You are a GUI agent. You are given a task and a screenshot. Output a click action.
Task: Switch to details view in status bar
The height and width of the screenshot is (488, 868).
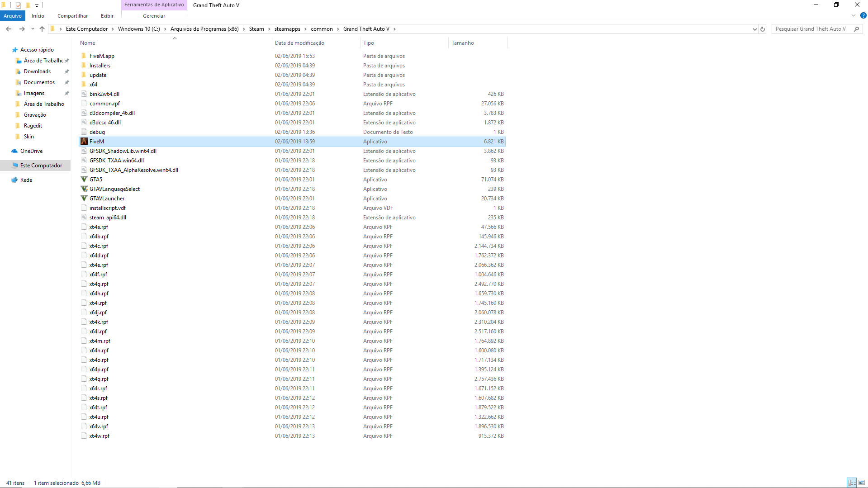pos(852,483)
